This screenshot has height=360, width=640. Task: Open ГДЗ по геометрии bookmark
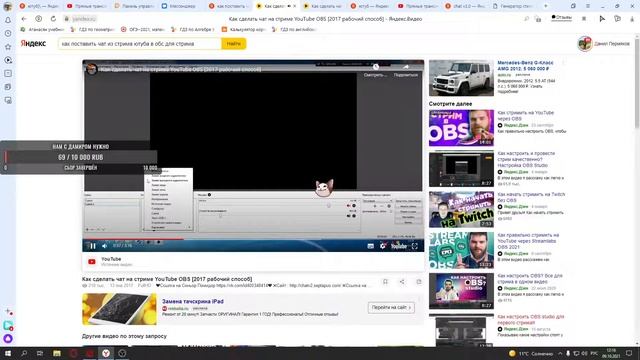click(x=93, y=29)
